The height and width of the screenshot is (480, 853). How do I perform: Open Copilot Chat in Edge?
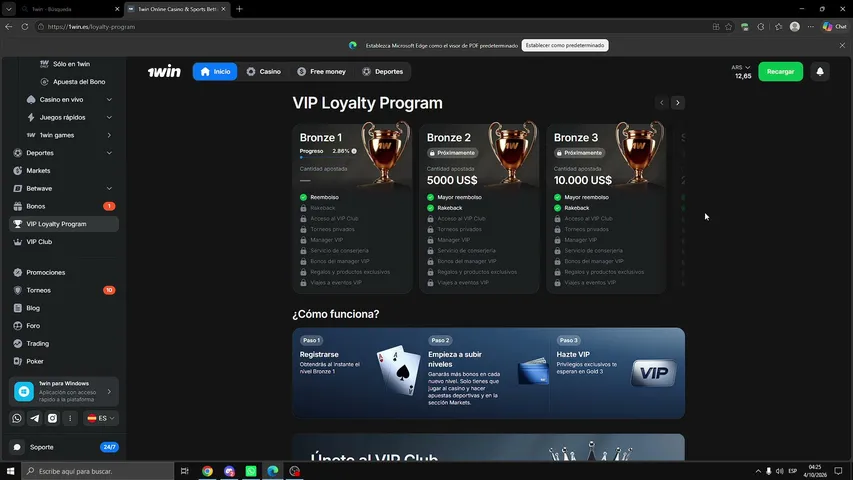pyautogui.click(x=835, y=27)
